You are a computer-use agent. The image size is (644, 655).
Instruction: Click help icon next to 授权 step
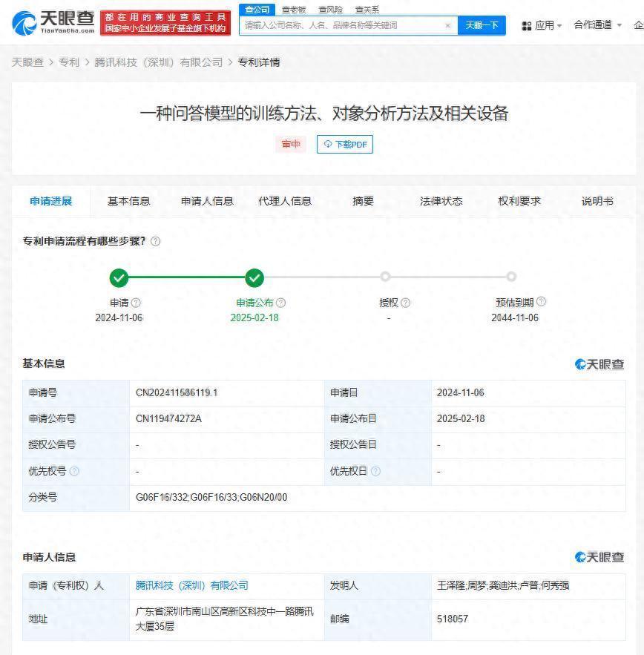pos(405,303)
